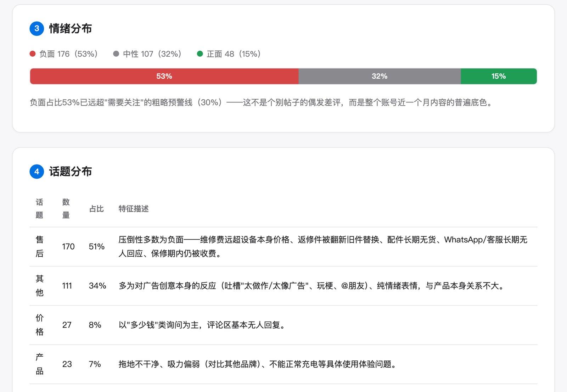Image resolution: width=567 pixels, height=392 pixels.
Task: Click the 价格 topic cell
Action: coord(40,325)
